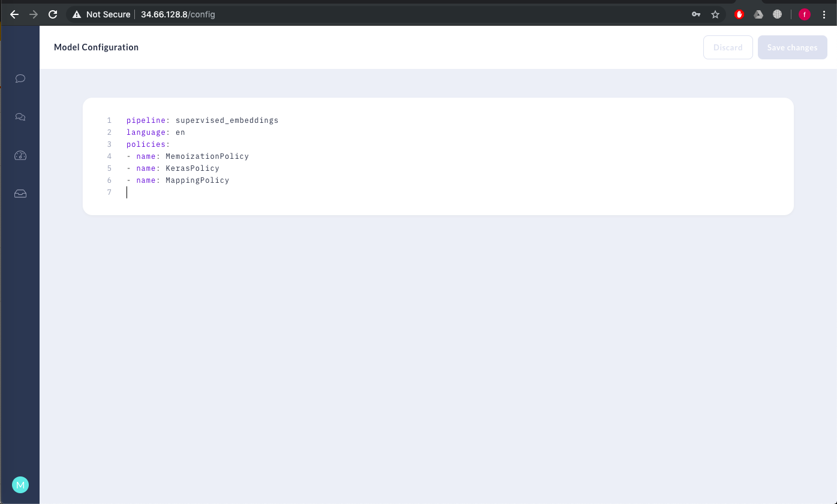837x504 pixels.
Task: Open the Training data inbox icon
Action: (20, 194)
